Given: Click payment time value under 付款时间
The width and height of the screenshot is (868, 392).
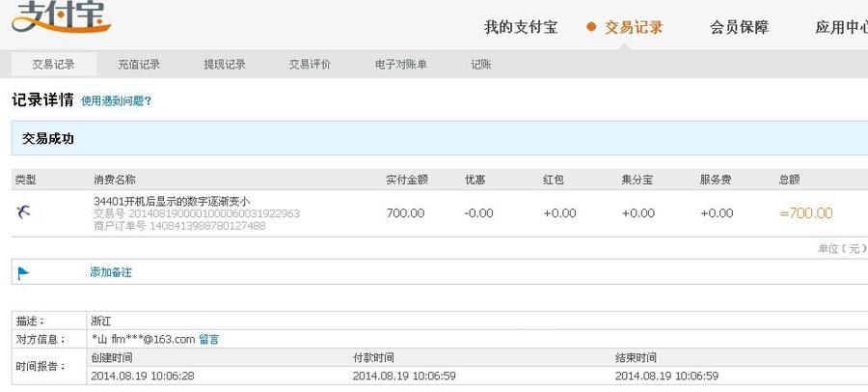Looking at the screenshot, I should tap(404, 376).
